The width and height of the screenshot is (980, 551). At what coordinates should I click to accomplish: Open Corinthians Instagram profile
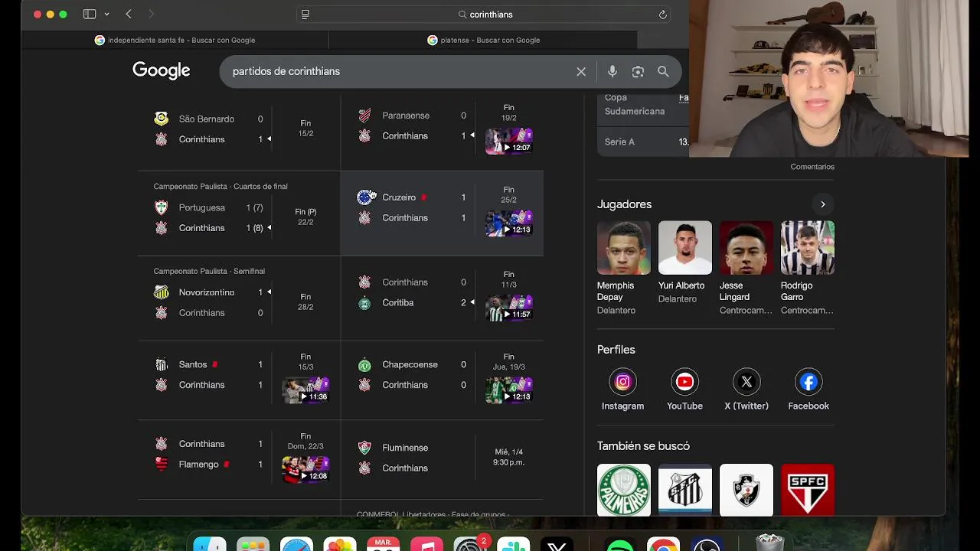pos(623,390)
